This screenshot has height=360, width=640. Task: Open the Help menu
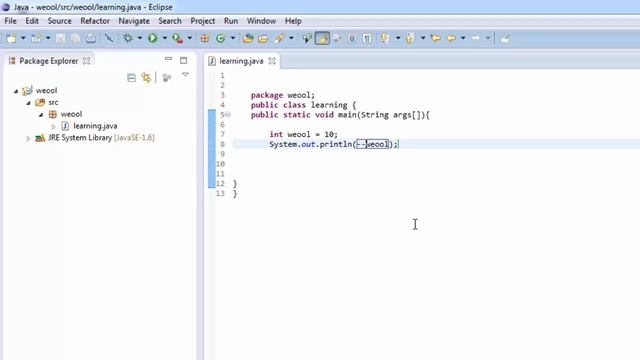pyautogui.click(x=293, y=21)
